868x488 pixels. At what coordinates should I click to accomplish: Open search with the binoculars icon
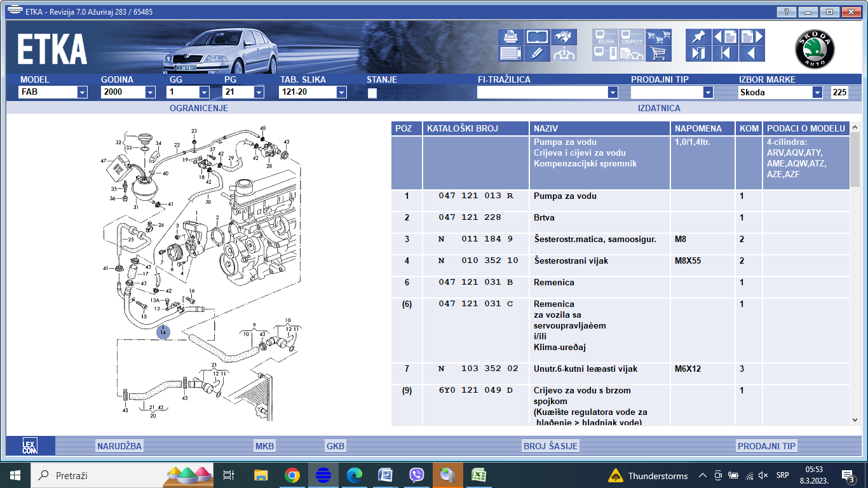[x=564, y=37]
